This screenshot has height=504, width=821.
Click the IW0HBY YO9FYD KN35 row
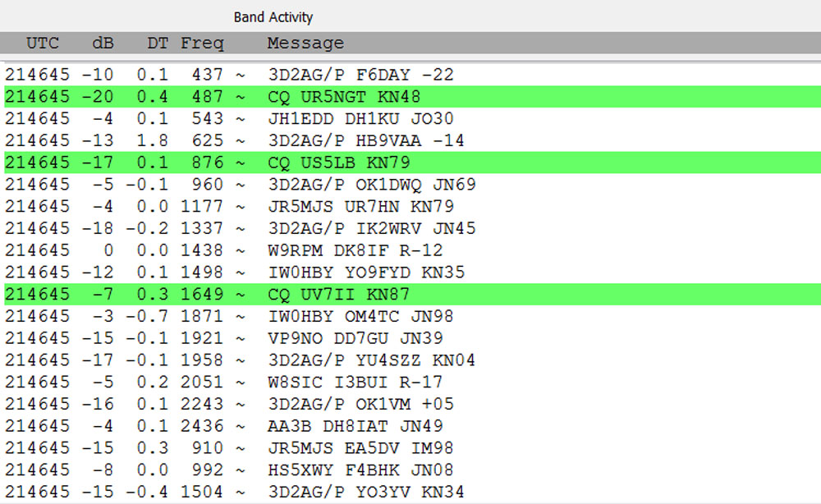coord(366,273)
